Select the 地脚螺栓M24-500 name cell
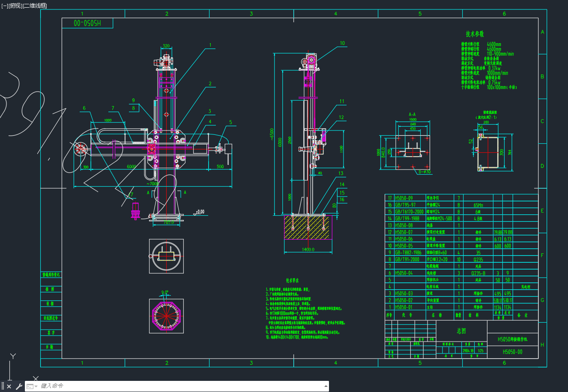568x392 pixels. point(439,219)
